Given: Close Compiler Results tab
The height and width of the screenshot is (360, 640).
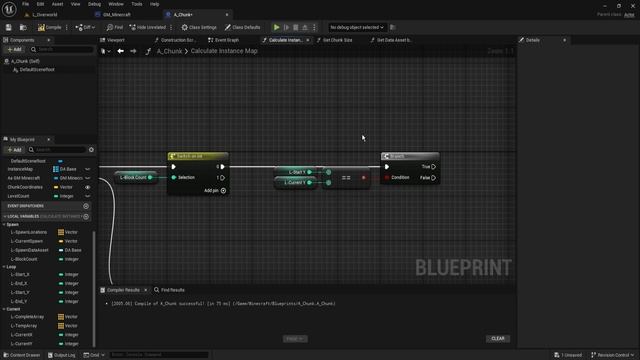Looking at the screenshot, I should [x=146, y=290].
